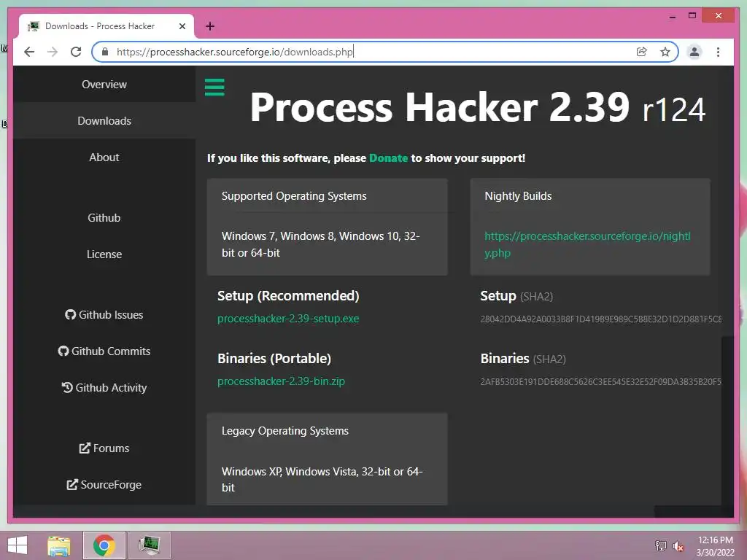Viewport: 747px width, 560px height.
Task: Open Github Issues sidebar link
Action: point(104,315)
